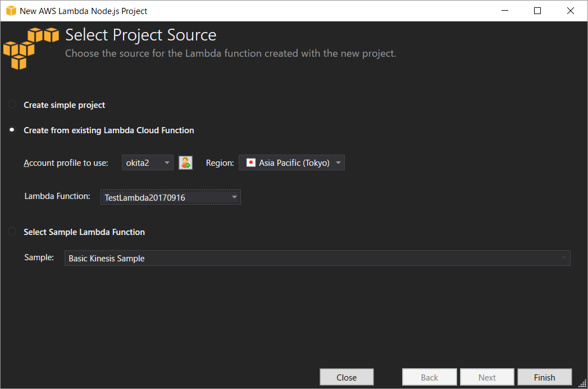Image resolution: width=588 pixels, height=389 pixels.
Task: Click the Close button
Action: [x=347, y=377]
